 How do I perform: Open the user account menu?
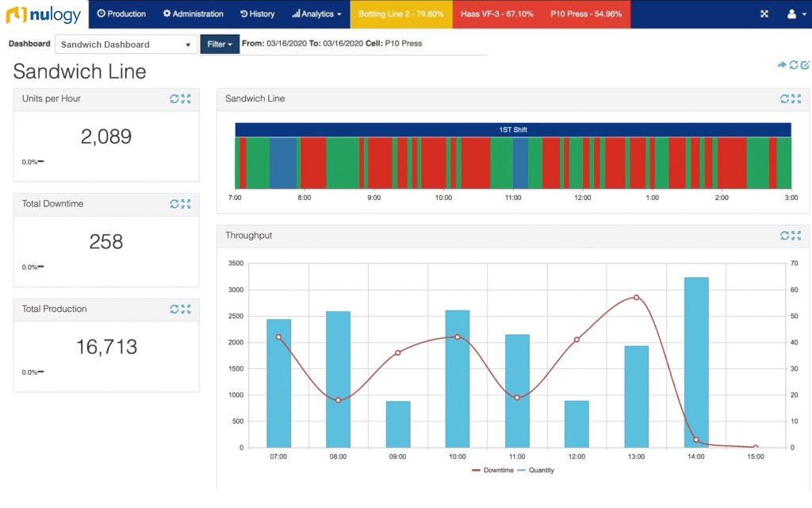click(x=796, y=14)
